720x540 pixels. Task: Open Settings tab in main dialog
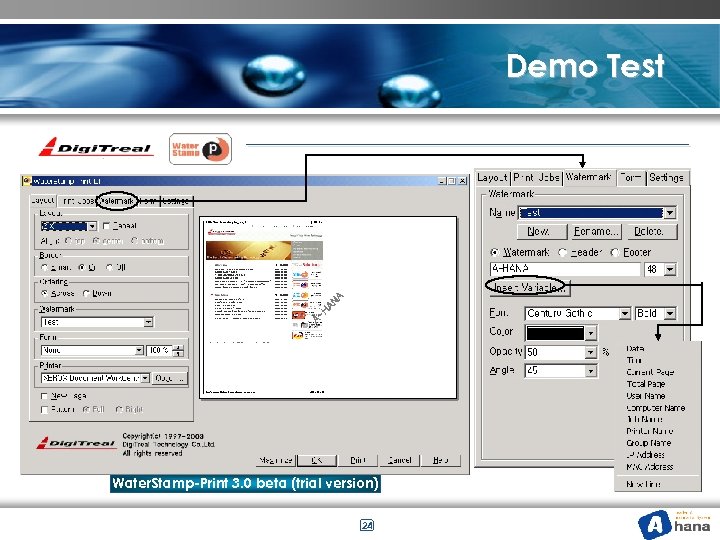[176, 201]
